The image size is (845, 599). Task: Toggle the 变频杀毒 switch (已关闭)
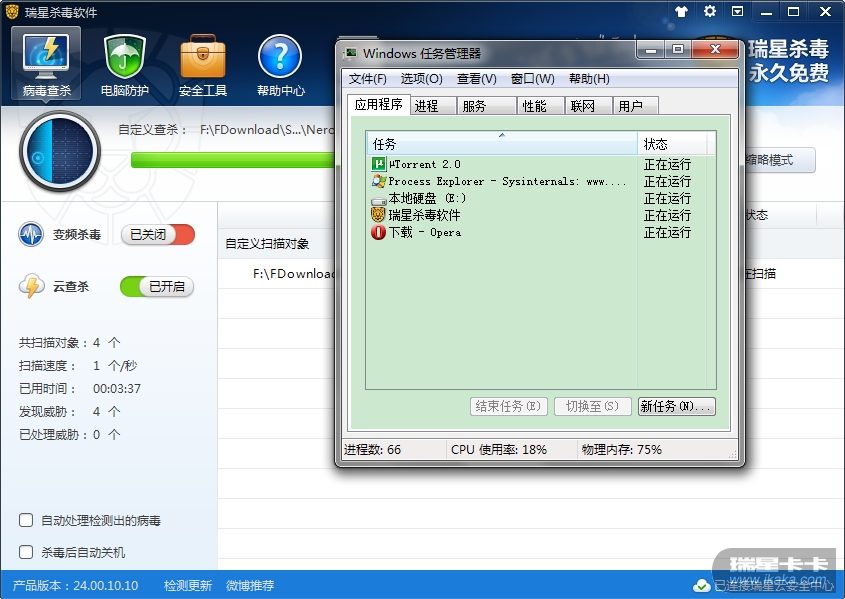tap(158, 235)
